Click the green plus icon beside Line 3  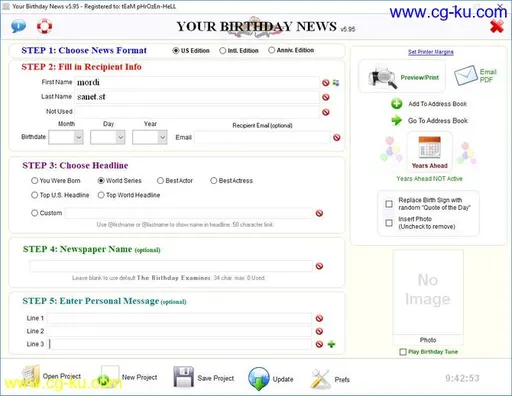click(331, 344)
